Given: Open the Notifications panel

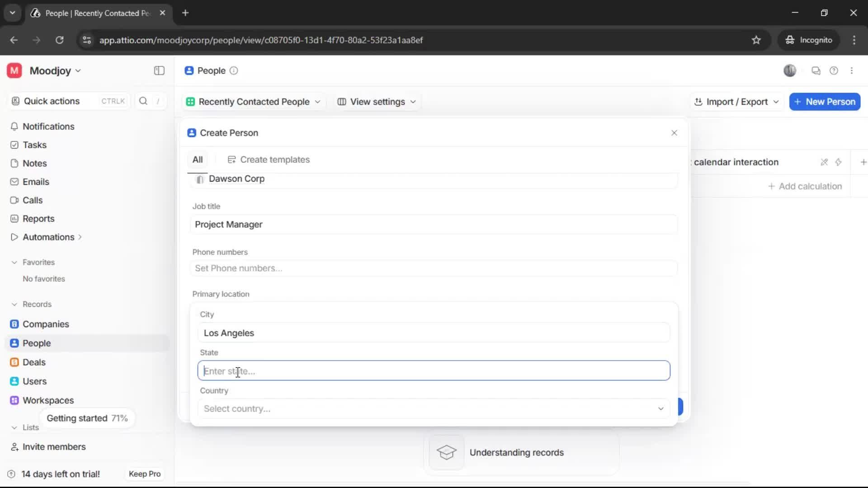Looking at the screenshot, I should (x=48, y=127).
